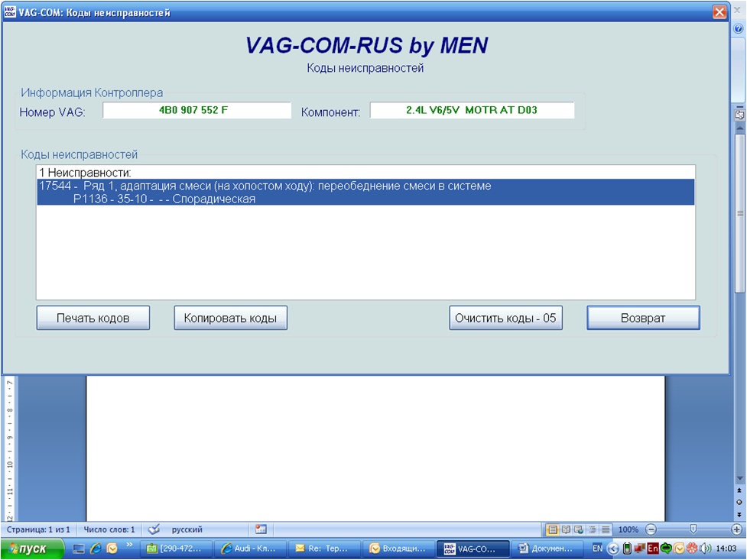Click the red flower tray icon

[692, 549]
